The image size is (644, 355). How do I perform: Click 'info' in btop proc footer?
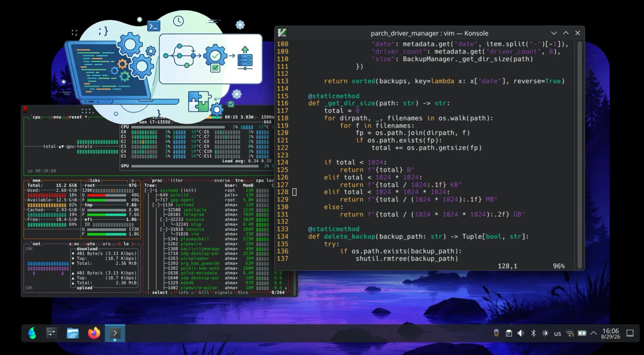tap(183, 292)
